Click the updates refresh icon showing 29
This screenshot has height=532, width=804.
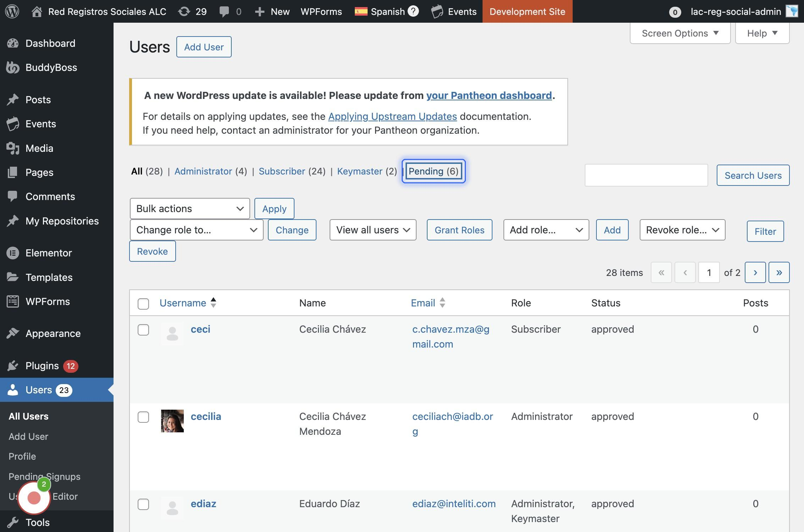(184, 11)
